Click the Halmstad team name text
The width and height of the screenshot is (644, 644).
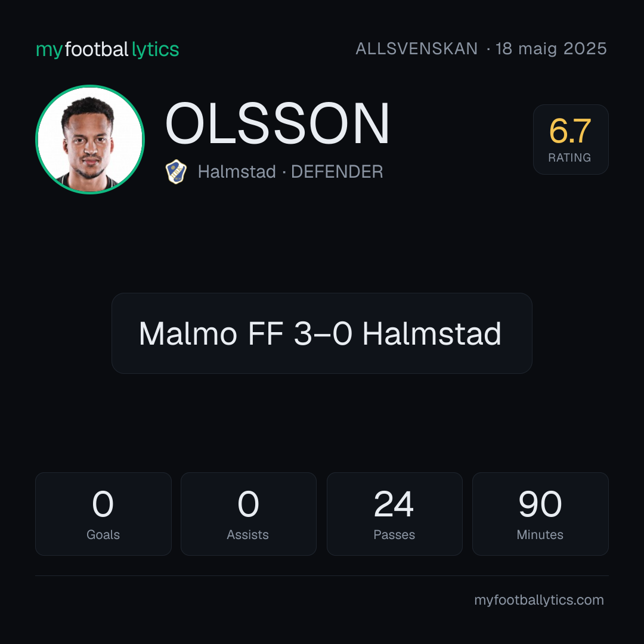click(x=237, y=172)
